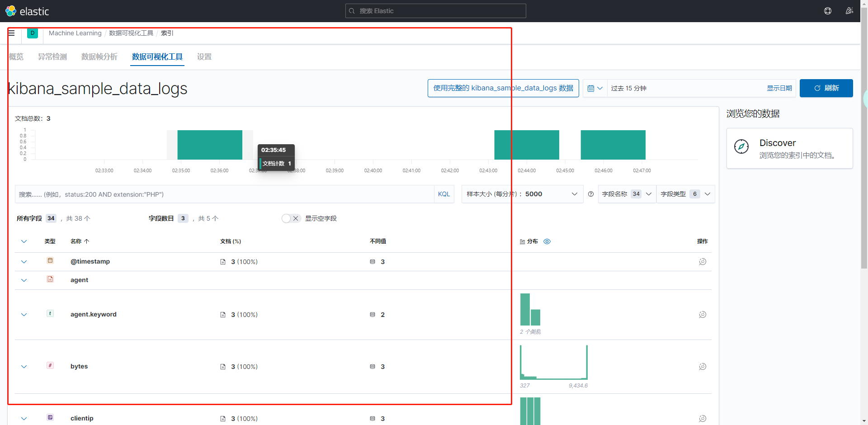This screenshot has width=868, height=425.
Task: Open the field name filter dropdown
Action: pyautogui.click(x=627, y=194)
